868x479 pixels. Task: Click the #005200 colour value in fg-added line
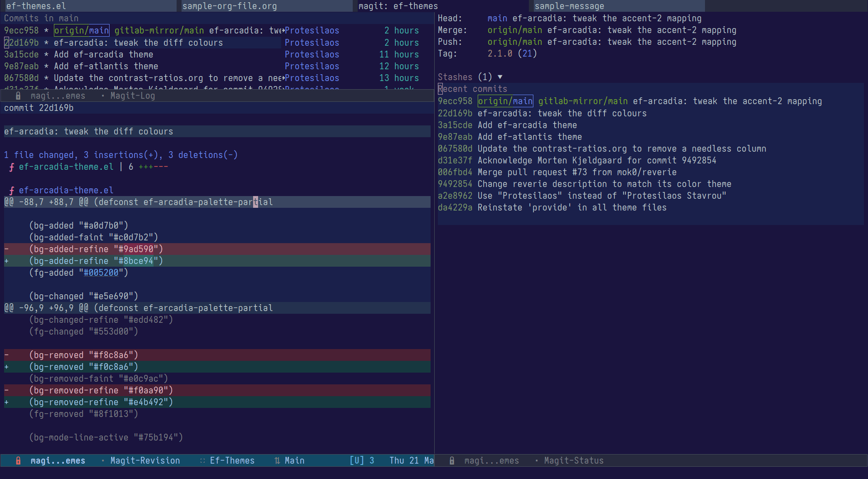point(101,273)
